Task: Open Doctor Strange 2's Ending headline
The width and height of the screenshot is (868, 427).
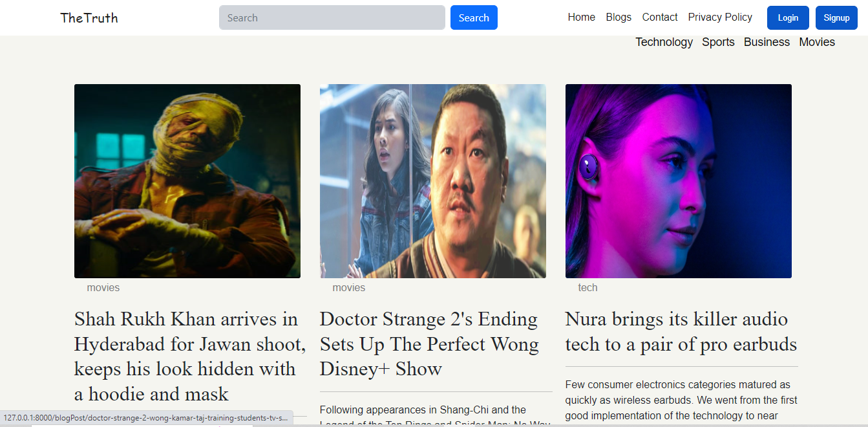Action: pos(429,344)
